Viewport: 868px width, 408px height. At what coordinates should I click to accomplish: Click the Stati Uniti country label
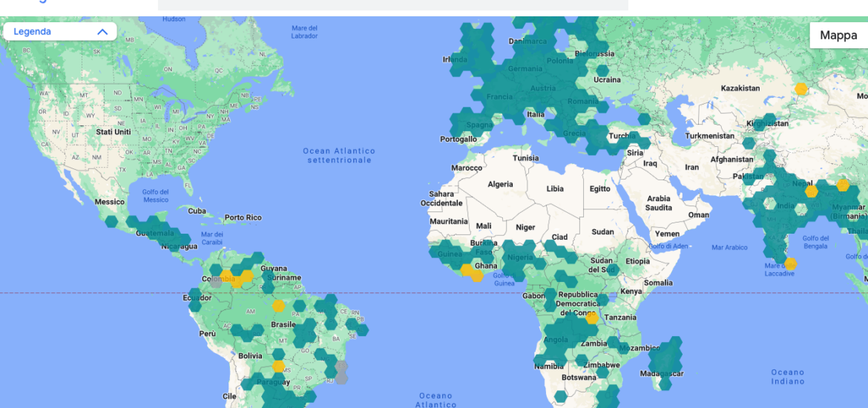point(113,132)
